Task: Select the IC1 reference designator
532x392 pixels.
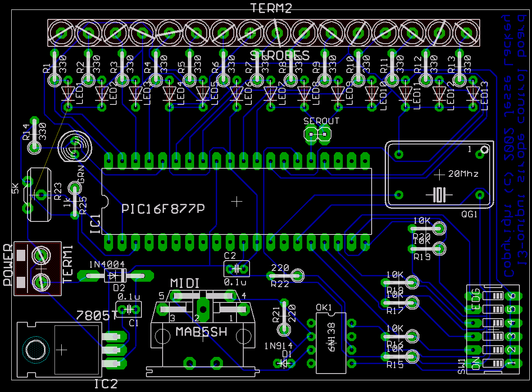Action: [95, 224]
